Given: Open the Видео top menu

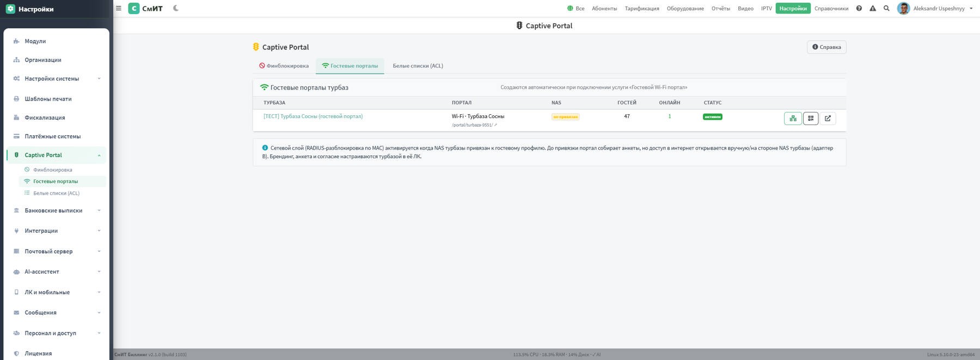Looking at the screenshot, I should pyautogui.click(x=746, y=8).
